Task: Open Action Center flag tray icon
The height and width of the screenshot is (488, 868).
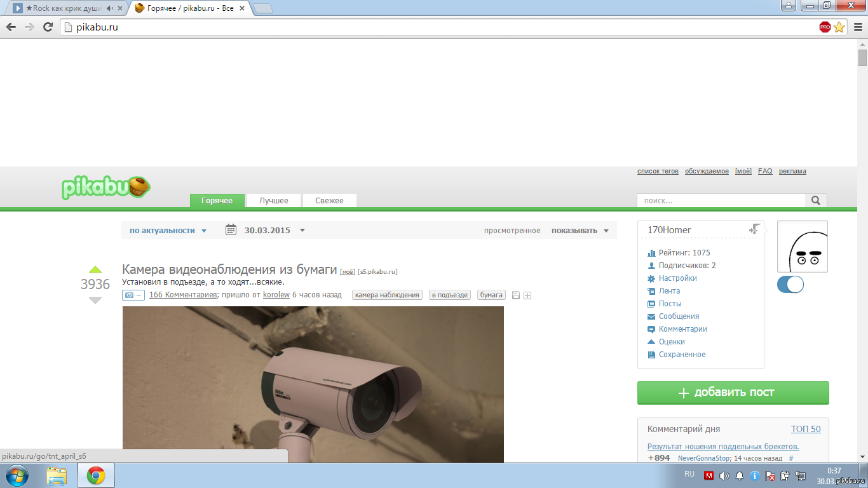Action: [x=770, y=475]
